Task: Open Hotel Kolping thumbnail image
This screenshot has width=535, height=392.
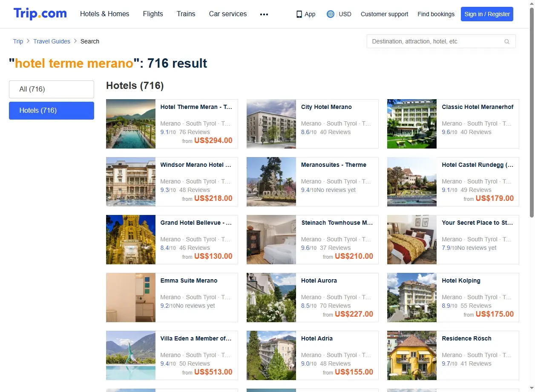Action: pos(412,298)
